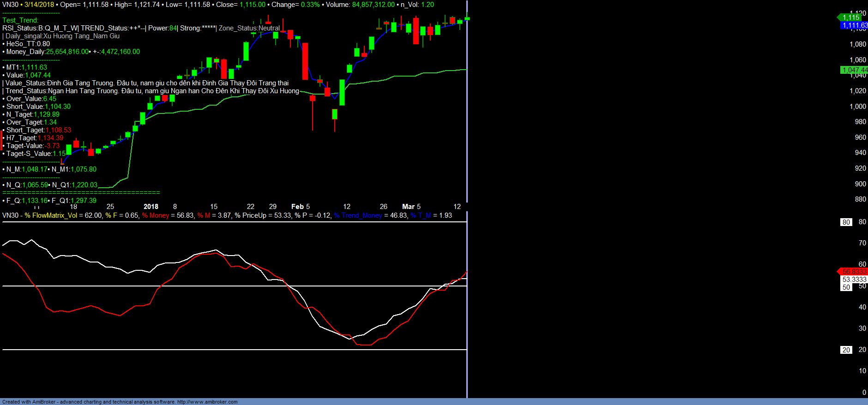The width and height of the screenshot is (868, 405).
Task: Select the blue 1,111.63 price axis label
Action: pyautogui.click(x=854, y=25)
